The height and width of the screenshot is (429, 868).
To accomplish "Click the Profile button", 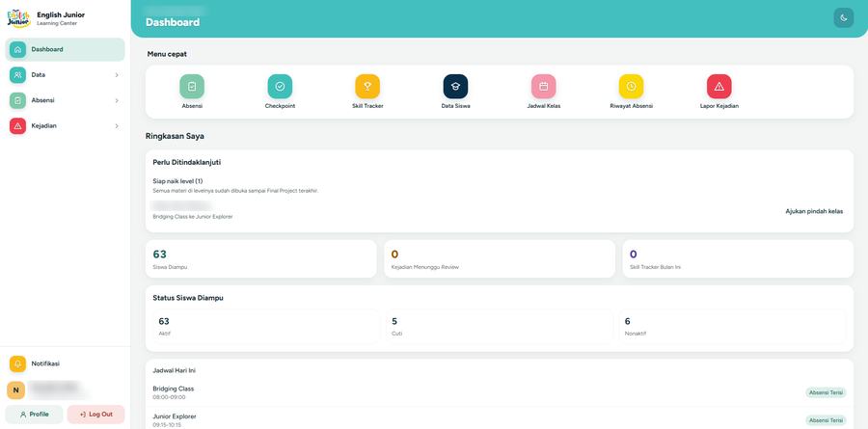I will point(34,414).
